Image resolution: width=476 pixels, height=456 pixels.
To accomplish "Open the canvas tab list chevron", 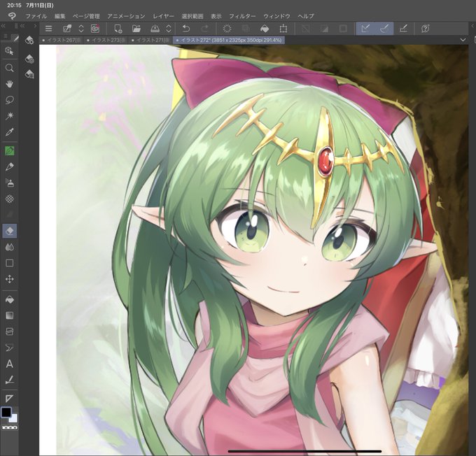I will point(463,40).
